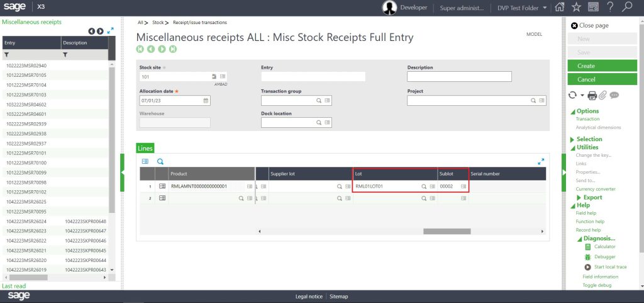Open the Transaction option link
Screen dimensions: 644x303
pos(587,119)
